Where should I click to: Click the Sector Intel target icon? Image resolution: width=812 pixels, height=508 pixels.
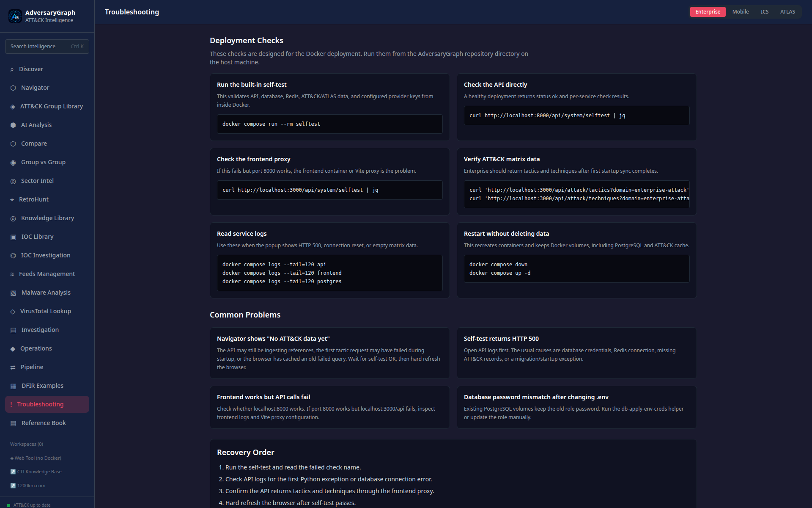13,181
